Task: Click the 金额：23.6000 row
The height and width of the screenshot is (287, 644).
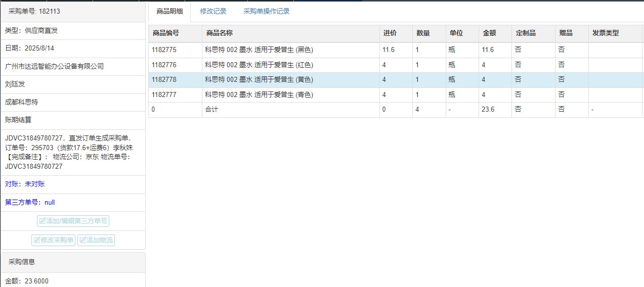Action: pos(73,280)
